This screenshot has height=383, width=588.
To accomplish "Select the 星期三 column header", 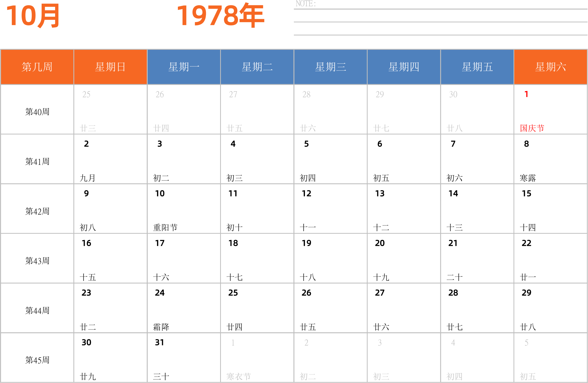I will [x=331, y=67].
